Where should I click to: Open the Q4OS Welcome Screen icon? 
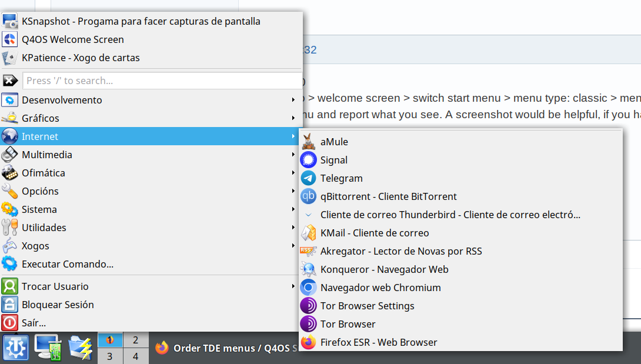click(10, 39)
